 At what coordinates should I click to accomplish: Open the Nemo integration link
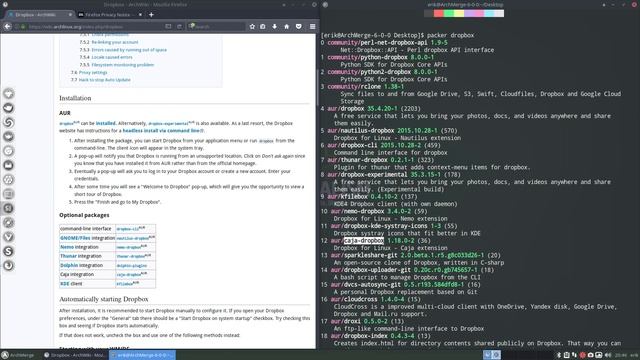67,247
